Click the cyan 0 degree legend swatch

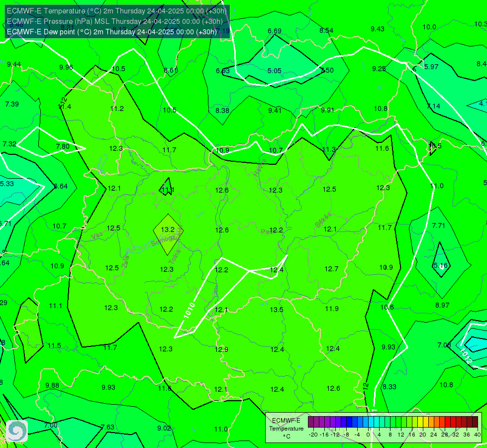pos(371,422)
